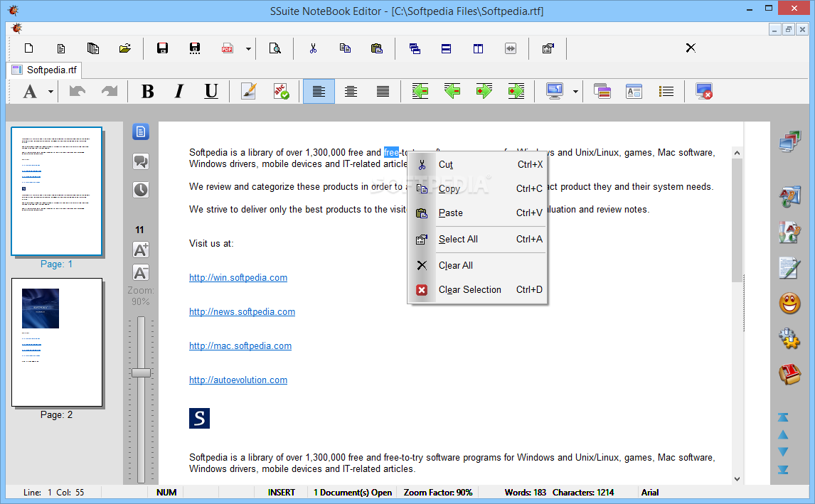Click the blue S logo image
The height and width of the screenshot is (504, 815).
tap(200, 418)
